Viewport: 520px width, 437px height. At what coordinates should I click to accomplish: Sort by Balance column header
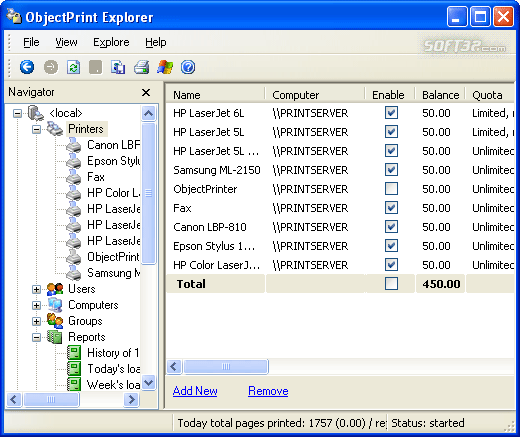click(440, 95)
